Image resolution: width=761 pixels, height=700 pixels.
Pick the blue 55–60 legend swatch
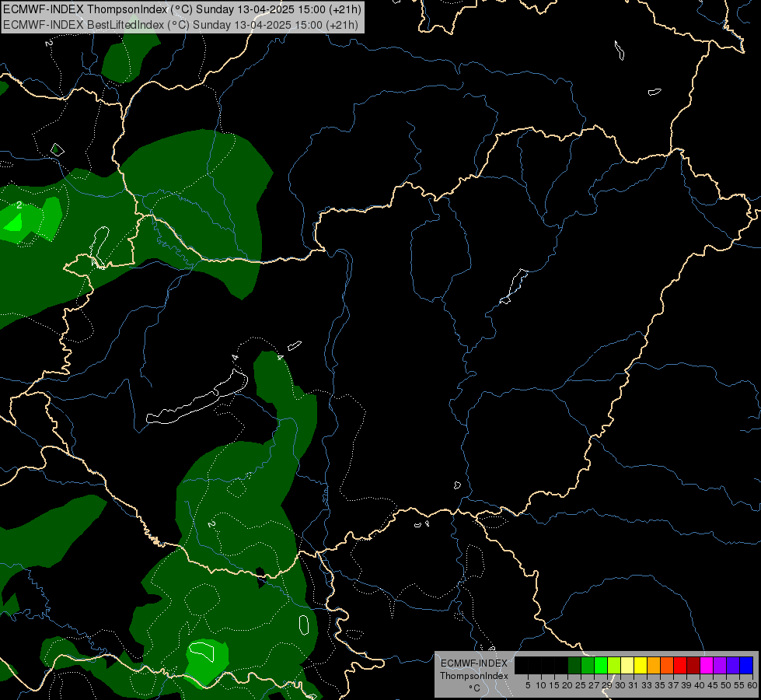click(746, 665)
